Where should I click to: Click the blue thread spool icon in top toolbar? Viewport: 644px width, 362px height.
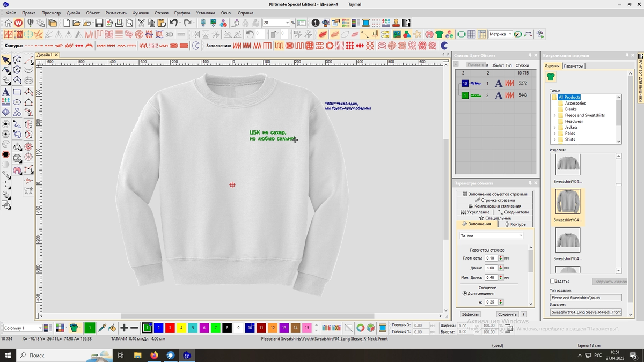click(365, 23)
